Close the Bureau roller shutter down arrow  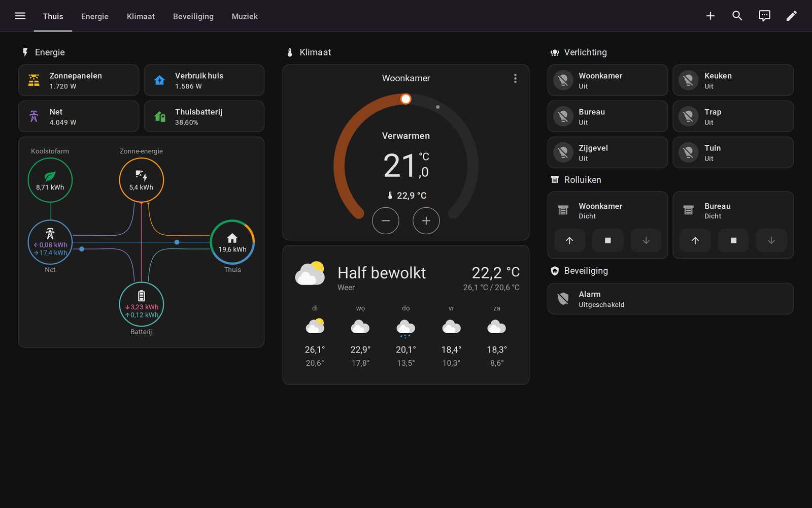(771, 240)
